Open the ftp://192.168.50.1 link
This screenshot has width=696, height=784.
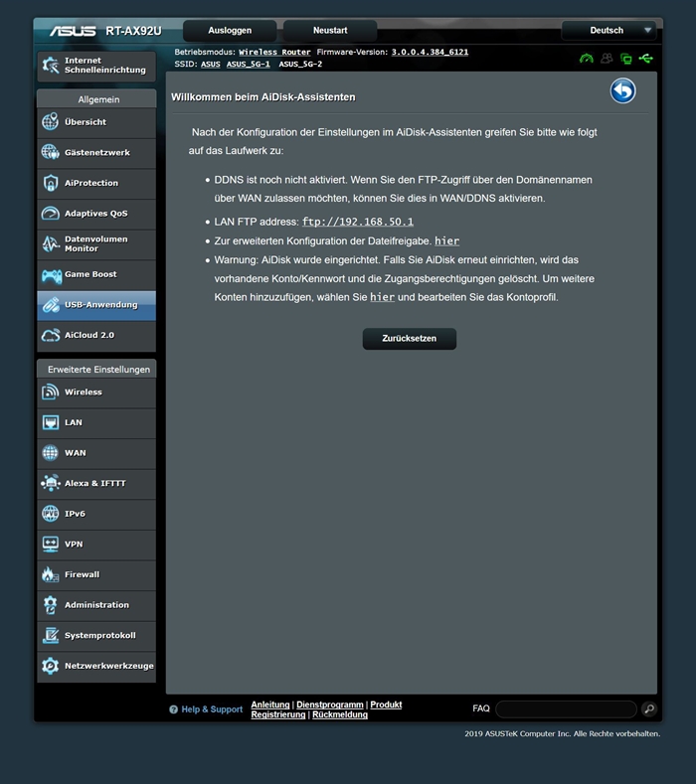[x=358, y=222]
